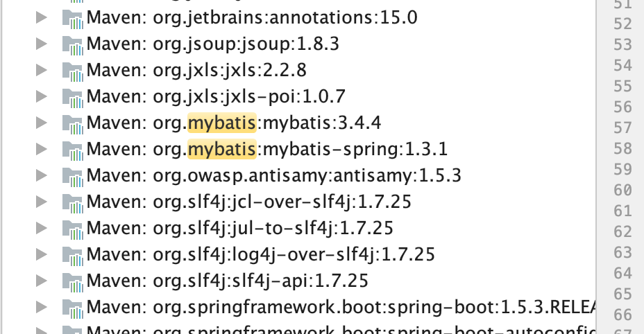Click library icon for spring-boot:1.5.3.RELEASE
The image size is (644, 334).
(73, 308)
